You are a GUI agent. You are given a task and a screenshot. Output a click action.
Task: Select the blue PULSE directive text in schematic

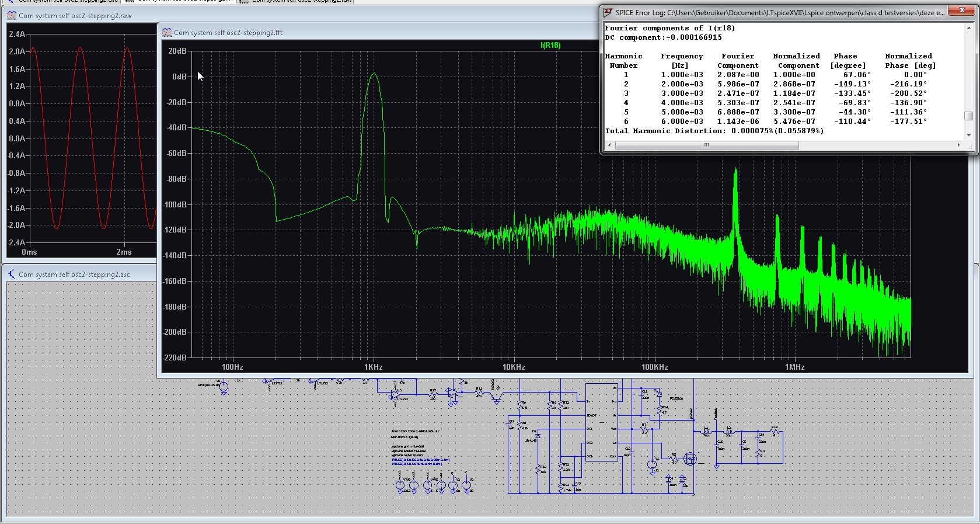420,462
